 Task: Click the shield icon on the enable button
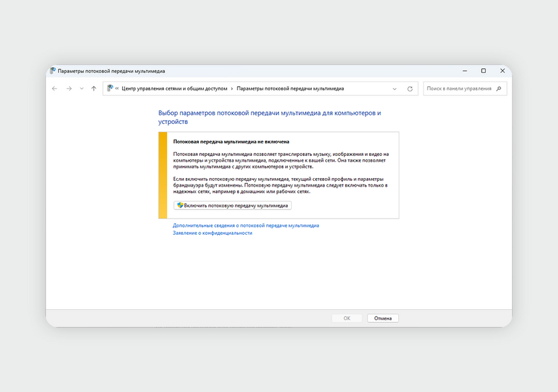pos(180,205)
